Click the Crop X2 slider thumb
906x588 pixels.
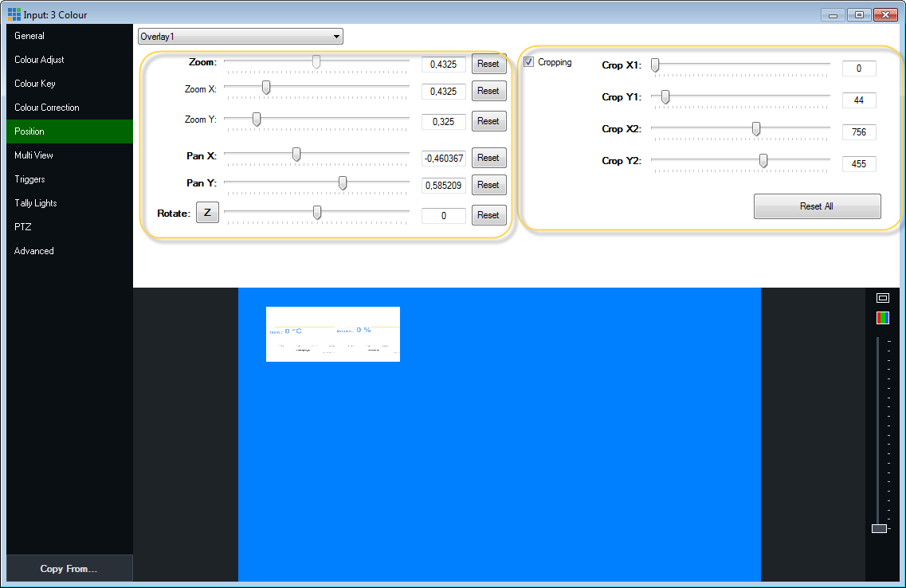[756, 129]
